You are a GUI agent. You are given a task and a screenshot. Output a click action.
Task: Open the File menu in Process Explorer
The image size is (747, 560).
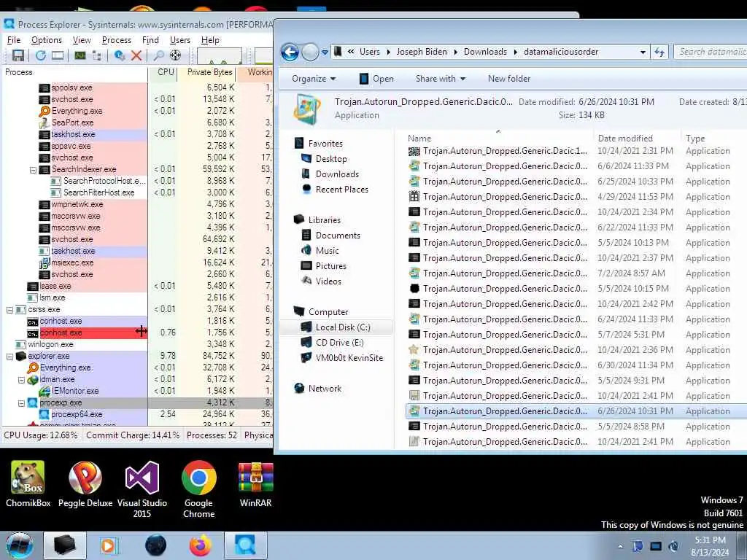coord(14,40)
